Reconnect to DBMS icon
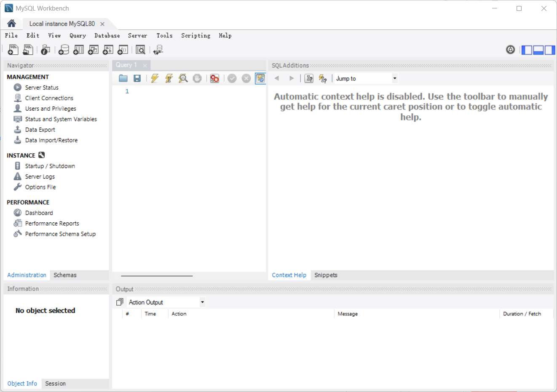The width and height of the screenshot is (557, 392). (158, 50)
